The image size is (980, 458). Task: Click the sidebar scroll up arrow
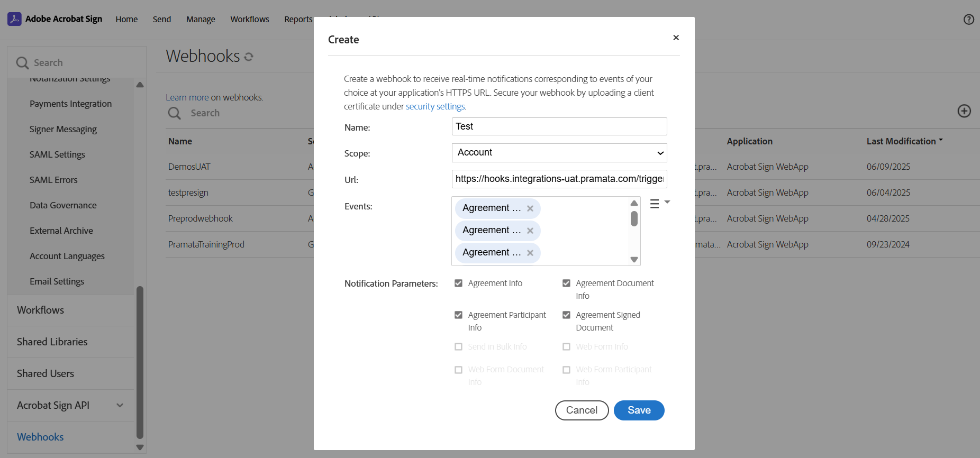[140, 85]
